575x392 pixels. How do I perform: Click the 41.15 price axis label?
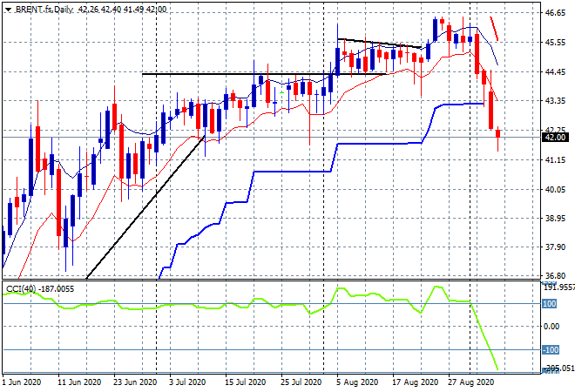555,160
